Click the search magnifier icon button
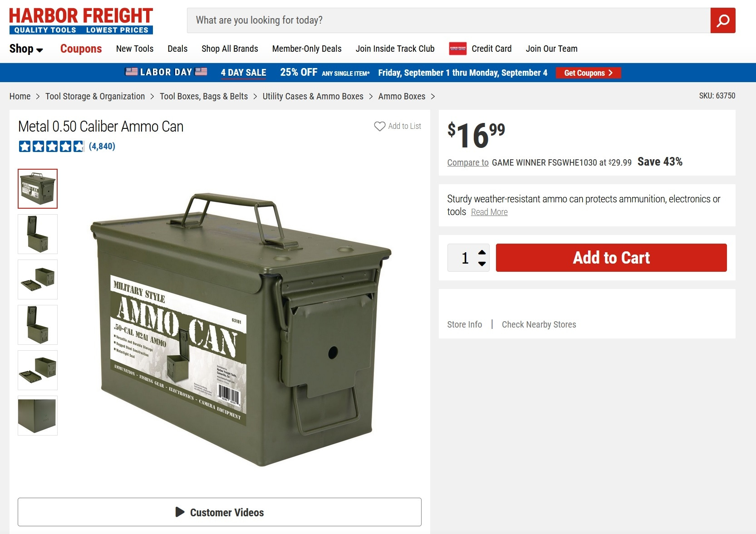Image resolution: width=756 pixels, height=534 pixels. pos(723,20)
